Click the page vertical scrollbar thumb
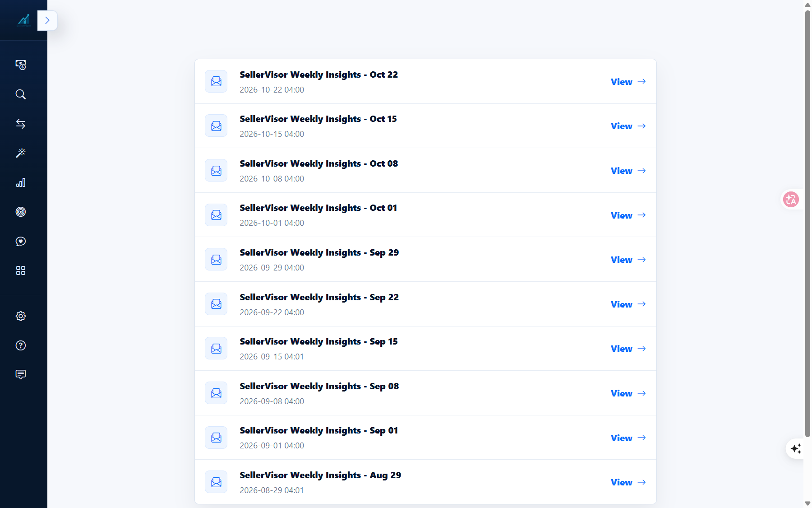Image resolution: width=812 pixels, height=508 pixels. 807,224
